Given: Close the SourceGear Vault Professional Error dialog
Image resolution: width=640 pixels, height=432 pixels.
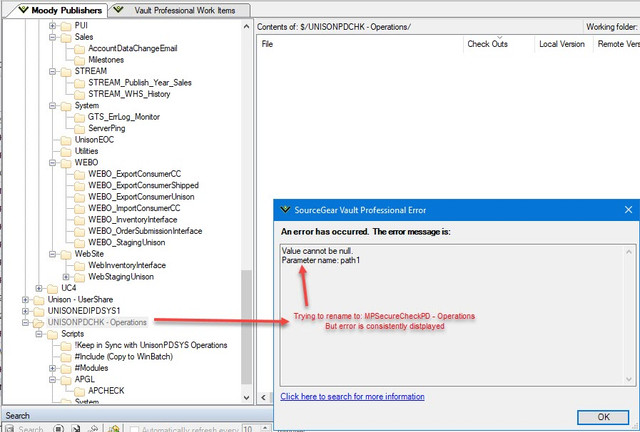Looking at the screenshot, I should (628, 210).
